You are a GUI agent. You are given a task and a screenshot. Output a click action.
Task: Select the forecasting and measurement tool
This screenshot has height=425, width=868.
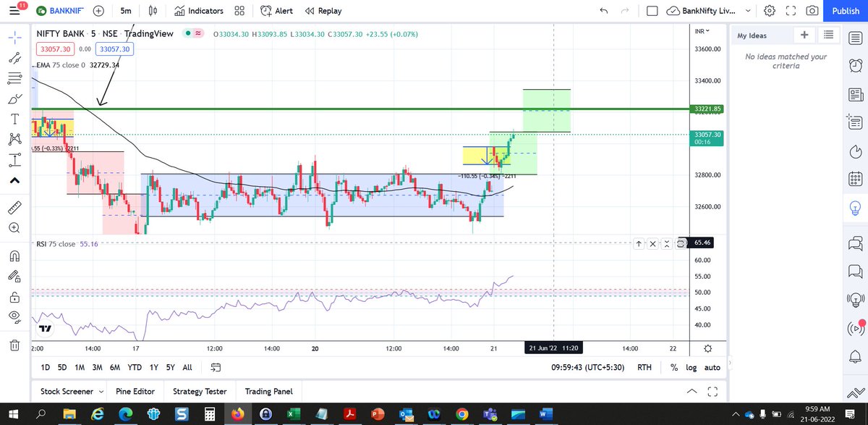(14, 160)
